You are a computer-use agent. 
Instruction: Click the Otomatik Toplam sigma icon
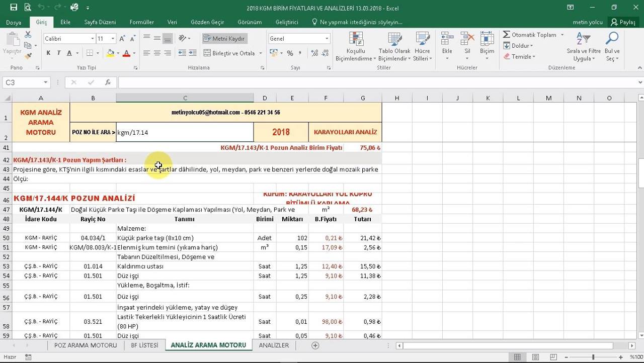click(x=507, y=35)
